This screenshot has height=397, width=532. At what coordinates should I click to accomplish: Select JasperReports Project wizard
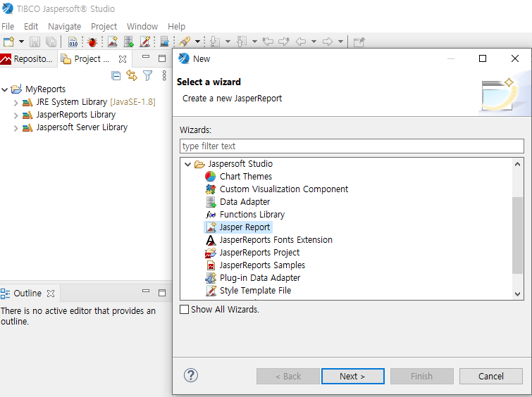tap(259, 253)
